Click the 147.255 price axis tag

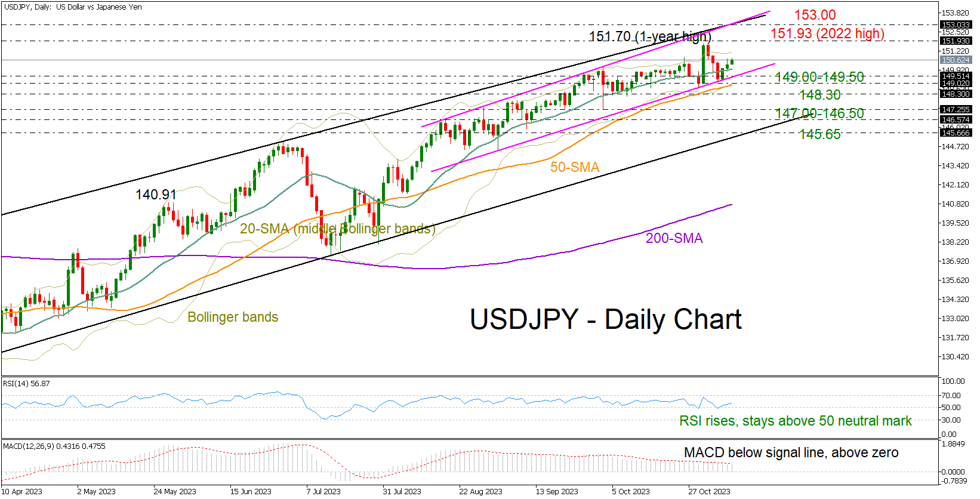pos(956,109)
